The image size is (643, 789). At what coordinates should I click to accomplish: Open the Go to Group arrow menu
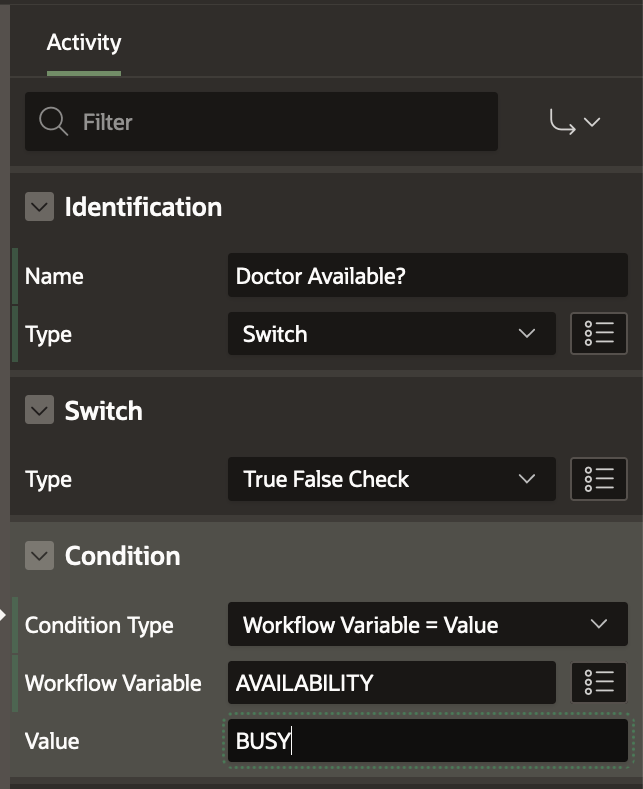point(575,122)
